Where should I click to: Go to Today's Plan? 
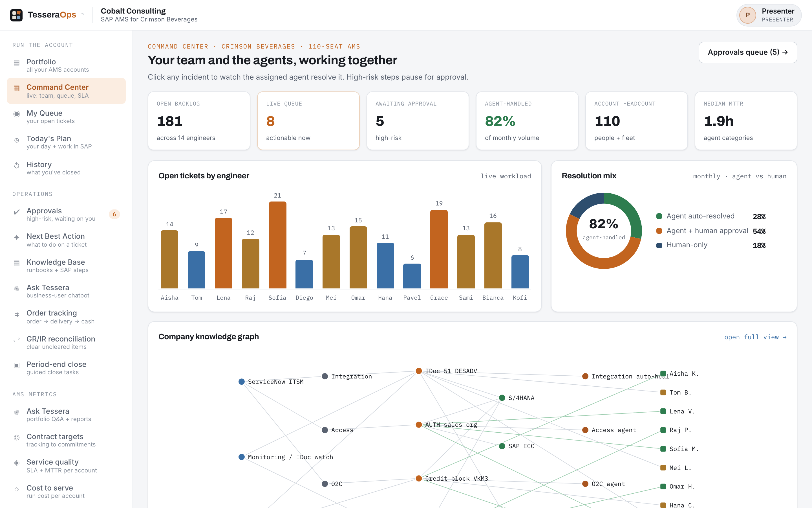[66, 142]
